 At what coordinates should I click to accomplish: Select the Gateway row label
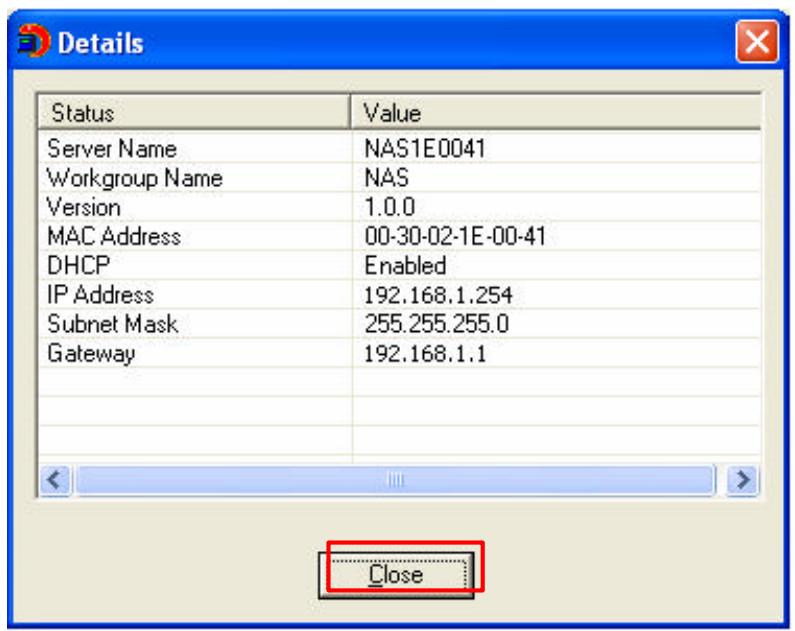point(91,354)
